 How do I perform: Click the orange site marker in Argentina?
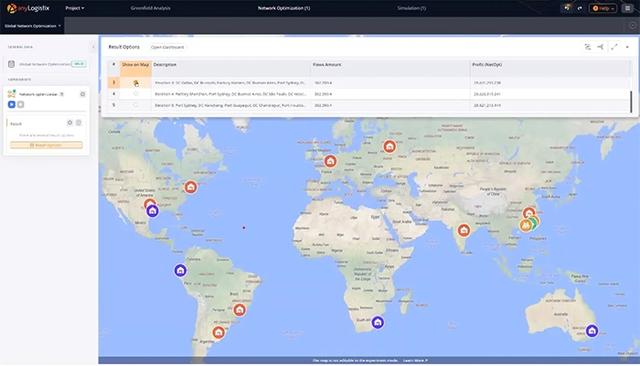tap(219, 333)
